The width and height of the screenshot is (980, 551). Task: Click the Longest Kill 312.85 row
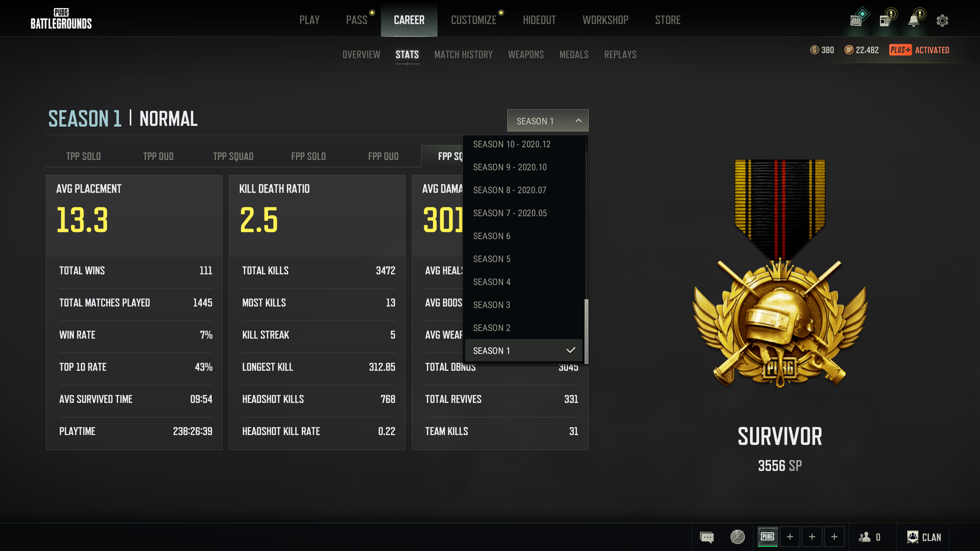(x=318, y=367)
